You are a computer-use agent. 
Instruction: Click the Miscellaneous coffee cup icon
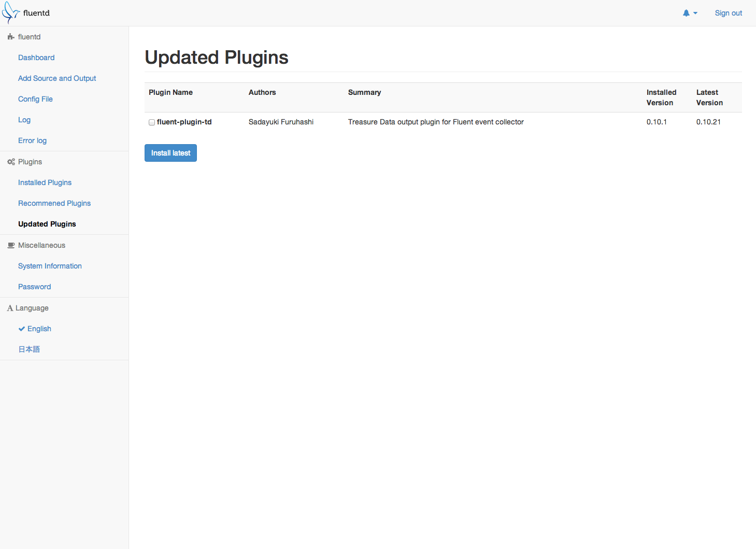pos(11,245)
